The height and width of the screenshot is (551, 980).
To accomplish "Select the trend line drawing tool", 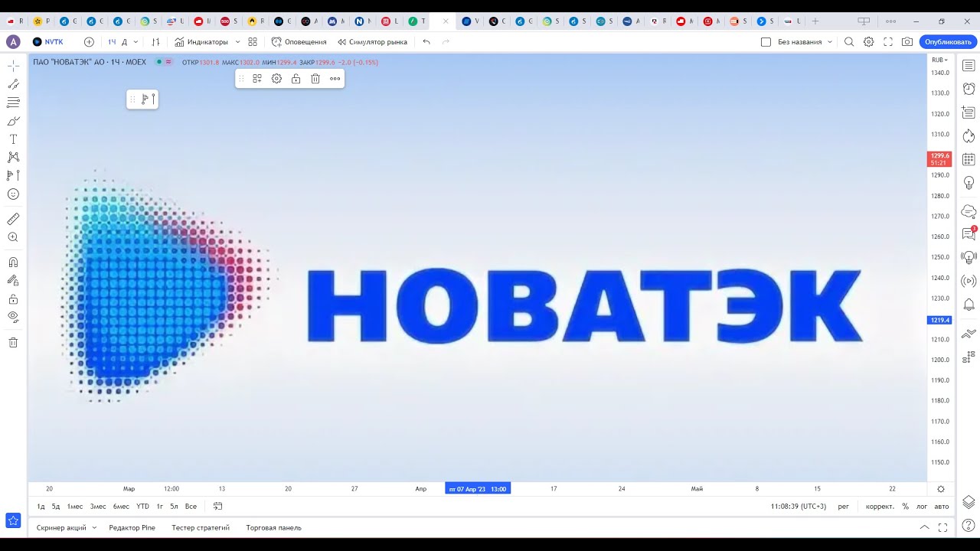I will click(13, 84).
